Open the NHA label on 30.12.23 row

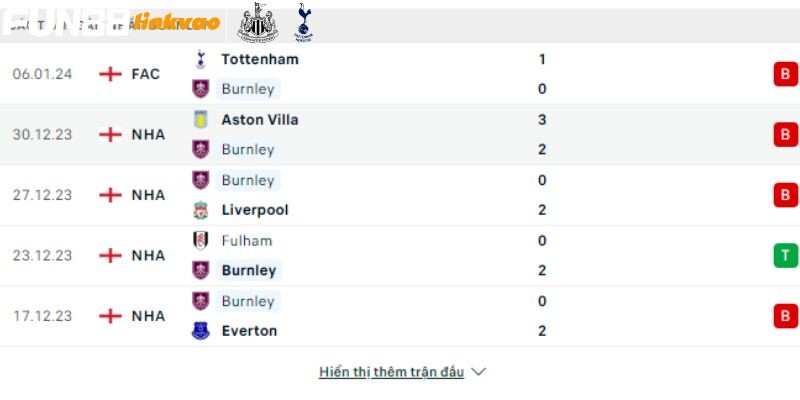tap(148, 135)
